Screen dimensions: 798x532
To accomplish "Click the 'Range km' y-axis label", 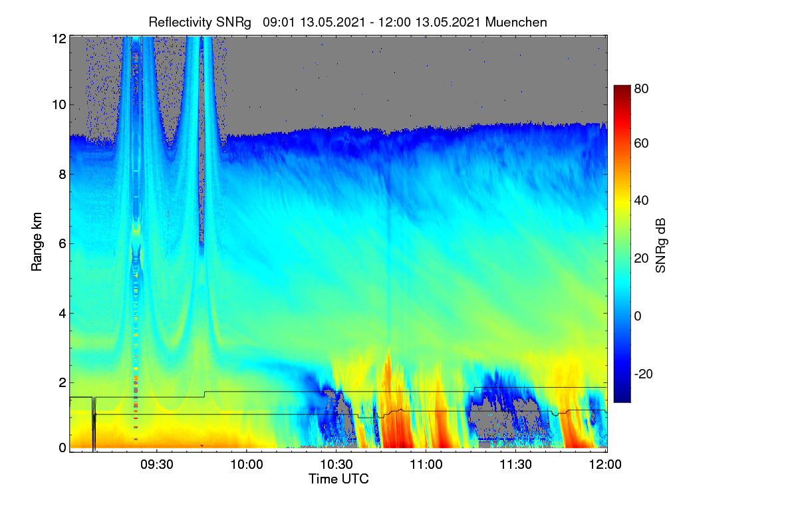I will click(36, 242).
